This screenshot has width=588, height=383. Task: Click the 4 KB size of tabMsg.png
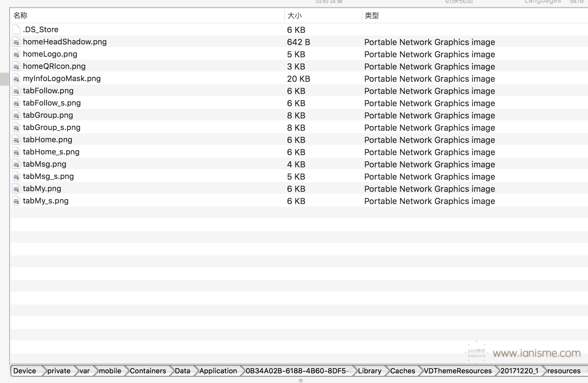[x=296, y=164]
